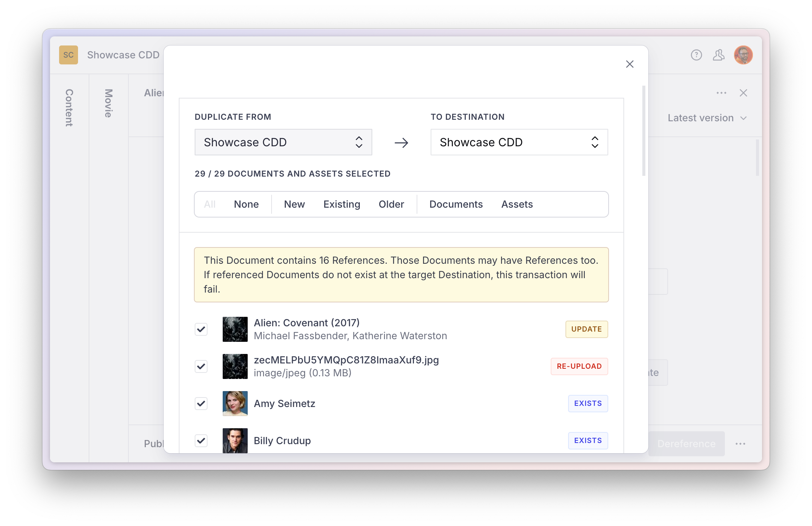This screenshot has width=812, height=526.
Task: Click the EXISTS badge on Billy Crudup
Action: pyautogui.click(x=588, y=440)
